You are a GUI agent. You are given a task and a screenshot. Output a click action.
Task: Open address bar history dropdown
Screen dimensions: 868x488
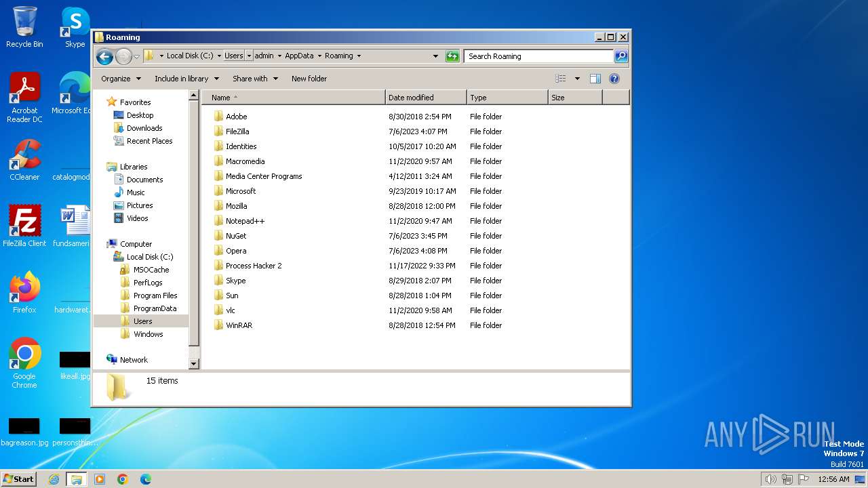pyautogui.click(x=435, y=56)
